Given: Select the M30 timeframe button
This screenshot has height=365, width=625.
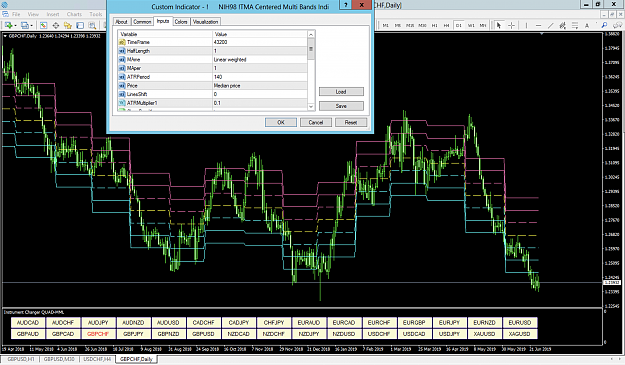Looking at the screenshot, I should coord(422,26).
